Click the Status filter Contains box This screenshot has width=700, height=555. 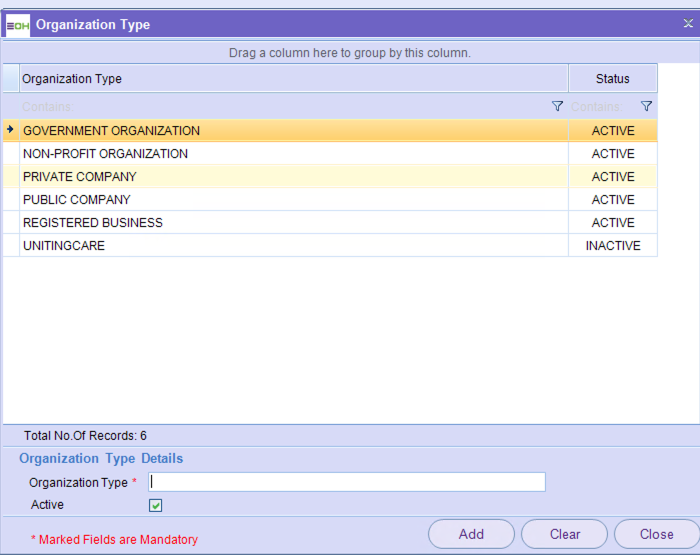tap(600, 106)
